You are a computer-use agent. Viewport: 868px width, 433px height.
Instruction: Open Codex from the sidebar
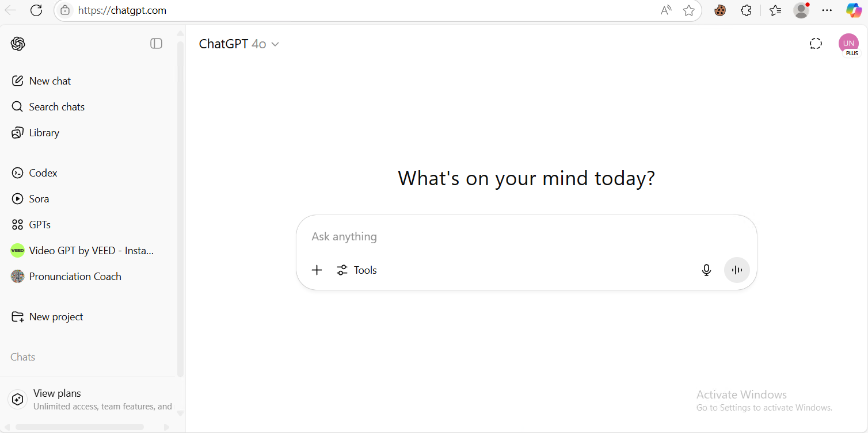[43, 173]
